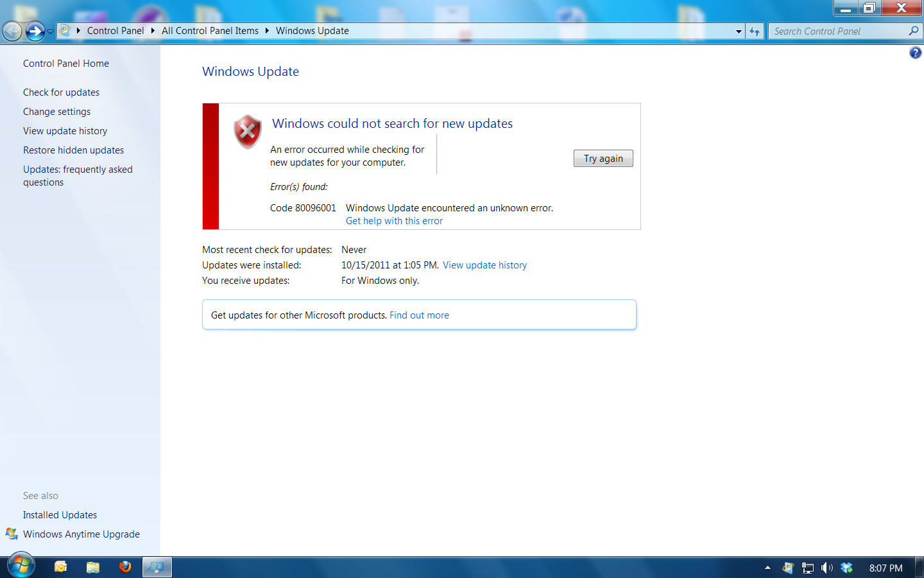Open Installed Updates
This screenshot has width=924, height=578.
pos(60,514)
